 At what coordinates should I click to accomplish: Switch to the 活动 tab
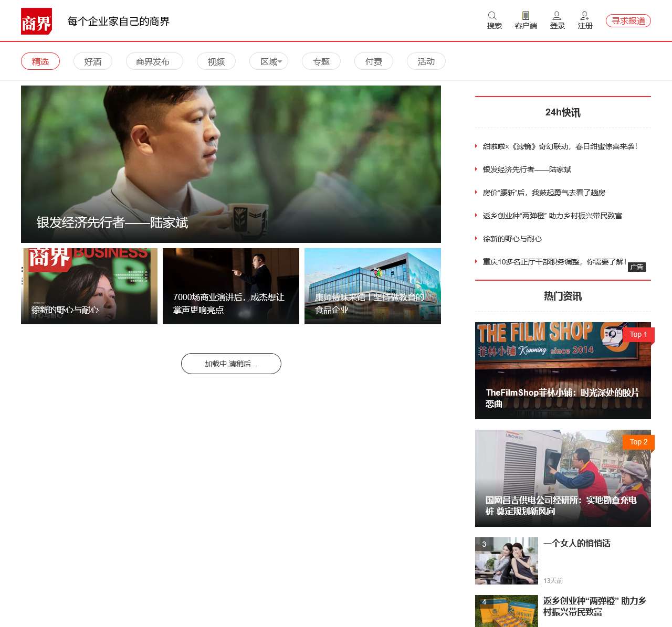coord(426,61)
